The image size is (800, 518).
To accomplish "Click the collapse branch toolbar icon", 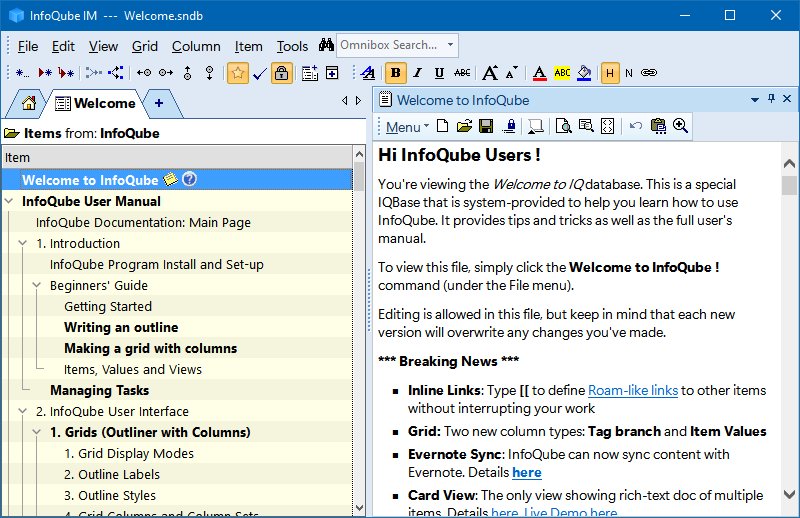I will coord(93,73).
